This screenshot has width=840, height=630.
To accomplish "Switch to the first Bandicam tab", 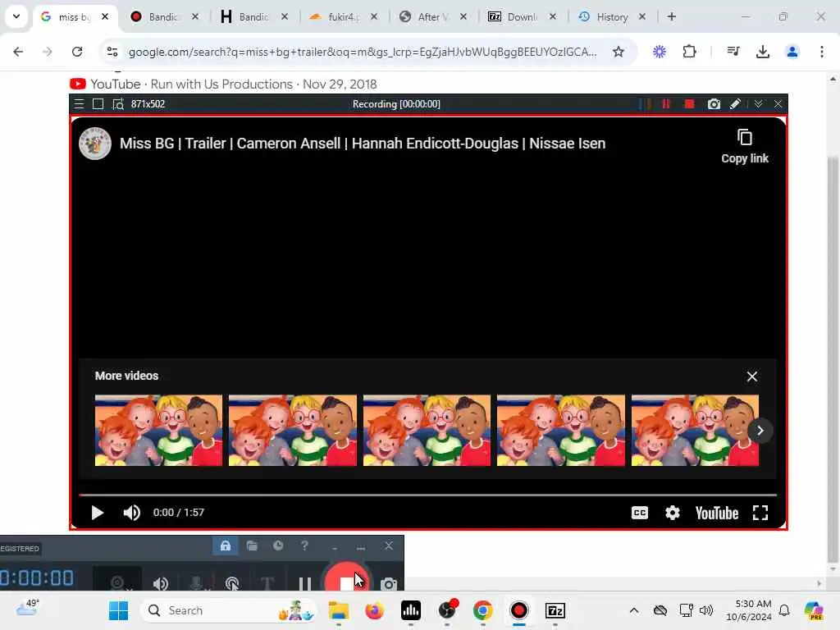I will coord(163,16).
